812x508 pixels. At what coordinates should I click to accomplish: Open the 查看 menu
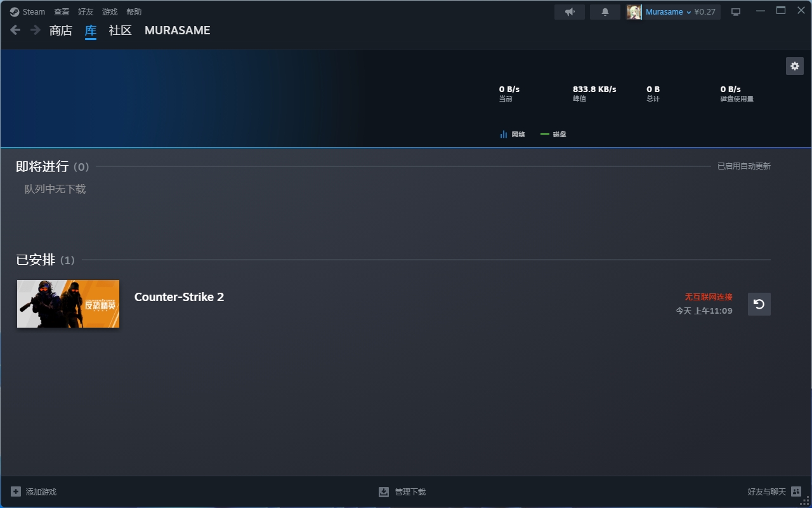62,12
